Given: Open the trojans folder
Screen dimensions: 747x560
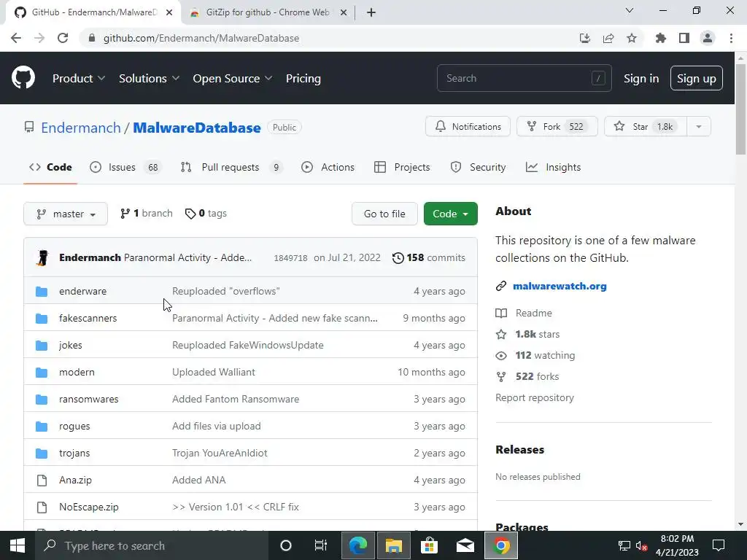Looking at the screenshot, I should (x=74, y=453).
